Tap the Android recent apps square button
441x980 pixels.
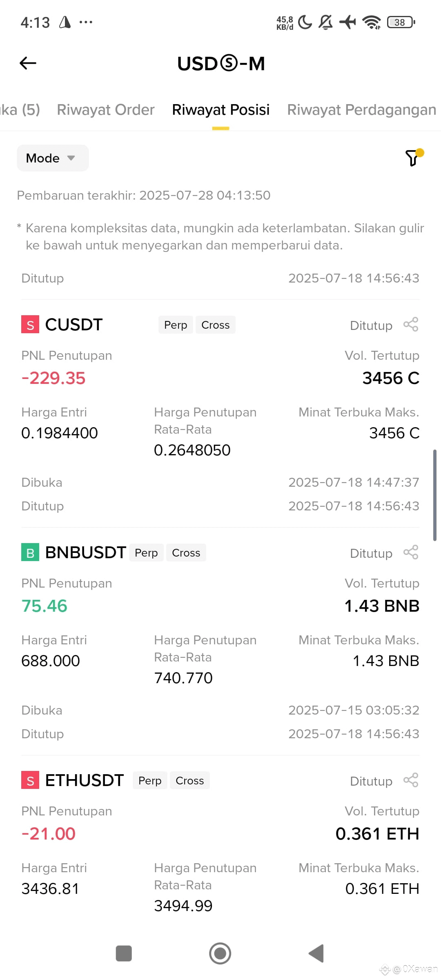click(x=124, y=953)
